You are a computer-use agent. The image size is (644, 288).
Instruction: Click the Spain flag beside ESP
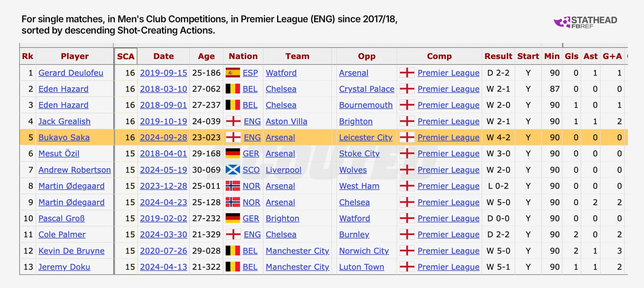232,73
